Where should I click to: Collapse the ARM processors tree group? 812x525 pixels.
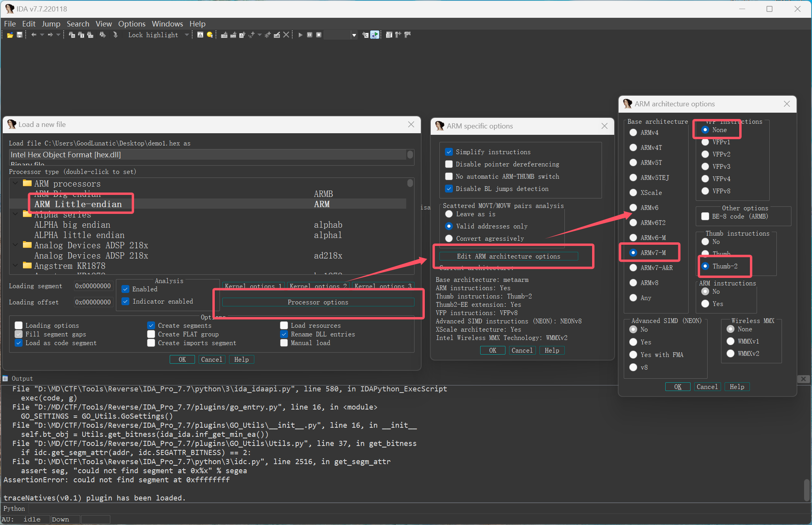pos(15,183)
